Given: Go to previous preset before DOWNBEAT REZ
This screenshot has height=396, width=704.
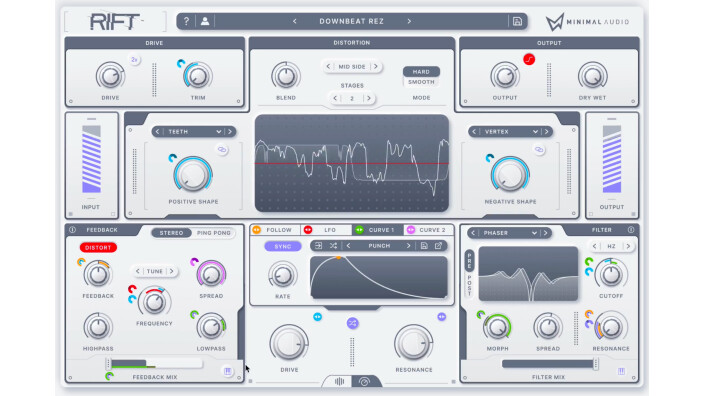Looking at the screenshot, I should click(295, 21).
